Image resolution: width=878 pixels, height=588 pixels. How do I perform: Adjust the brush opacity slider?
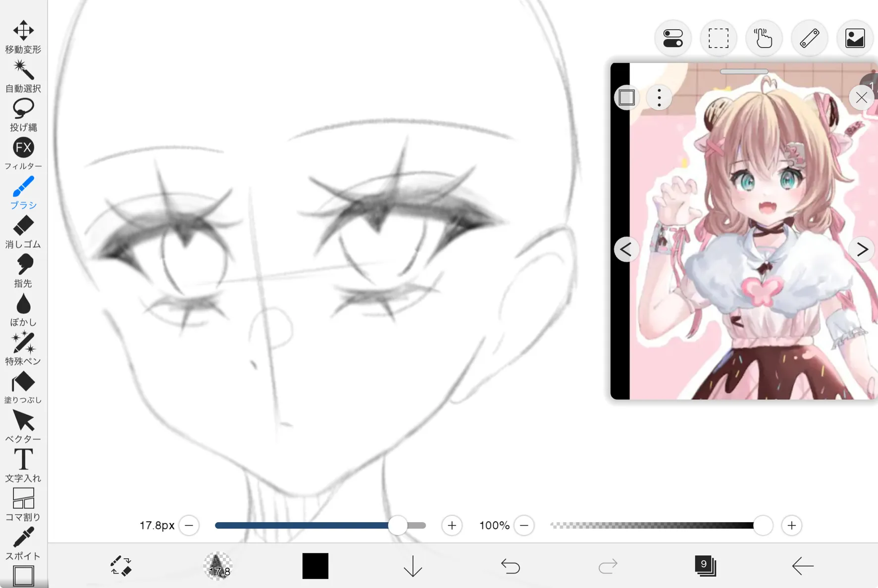tap(662, 525)
